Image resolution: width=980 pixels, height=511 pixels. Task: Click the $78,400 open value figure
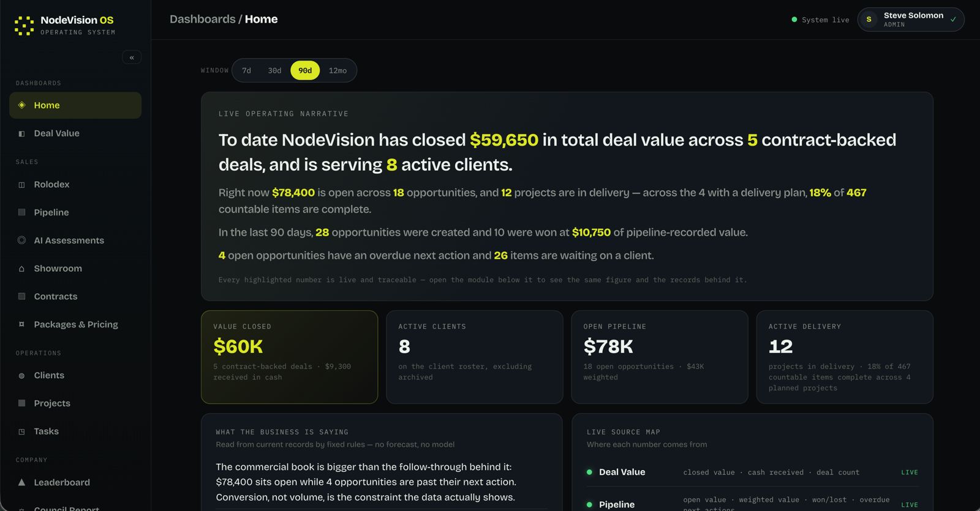293,193
